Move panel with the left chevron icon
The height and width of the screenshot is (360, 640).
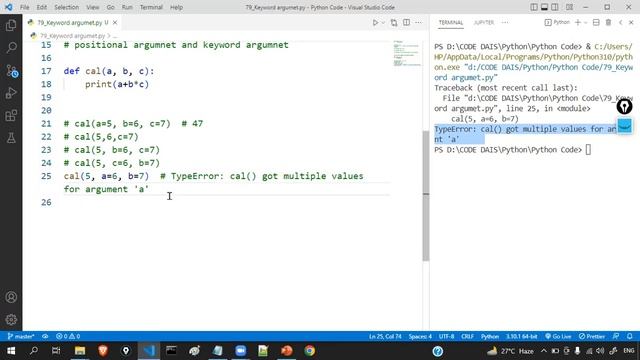click(x=620, y=23)
